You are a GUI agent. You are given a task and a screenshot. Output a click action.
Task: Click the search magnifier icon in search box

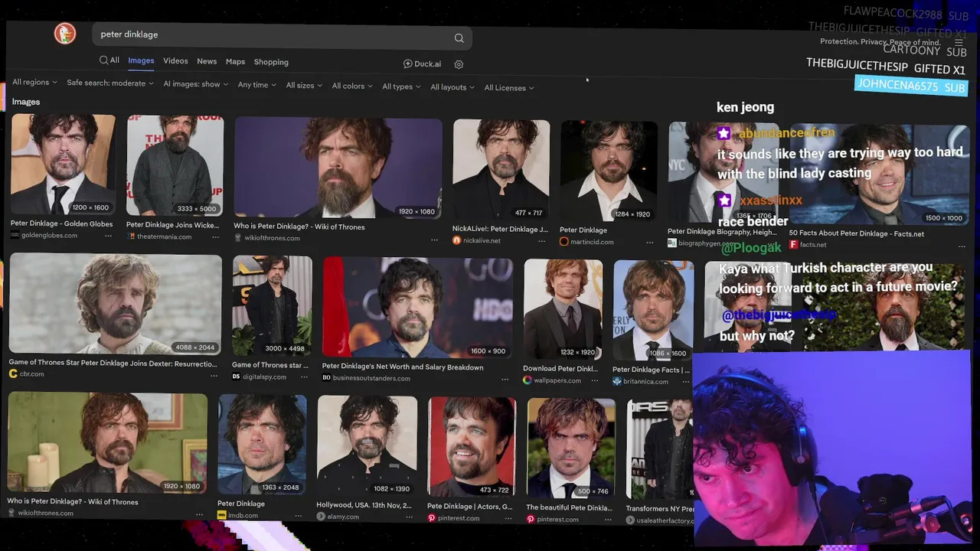pyautogui.click(x=459, y=38)
